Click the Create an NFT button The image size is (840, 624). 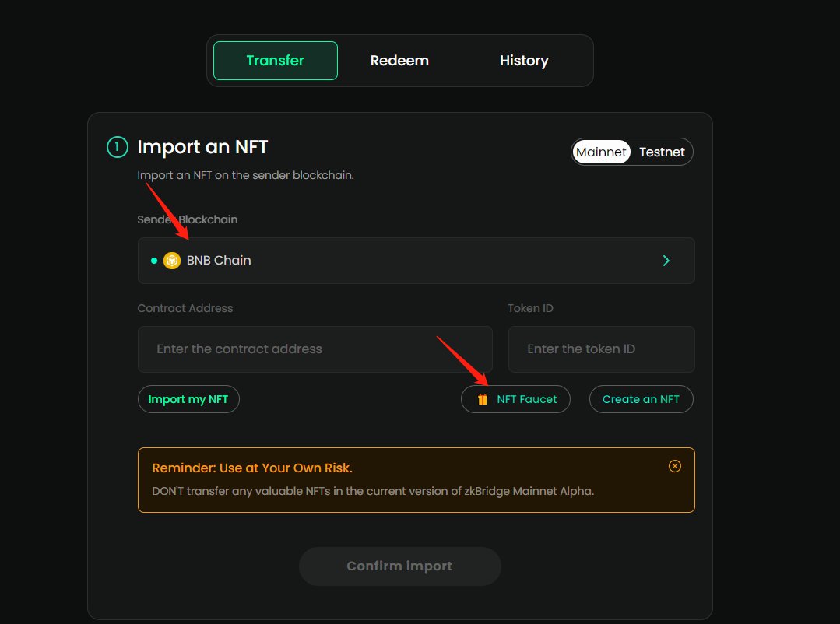[641, 399]
